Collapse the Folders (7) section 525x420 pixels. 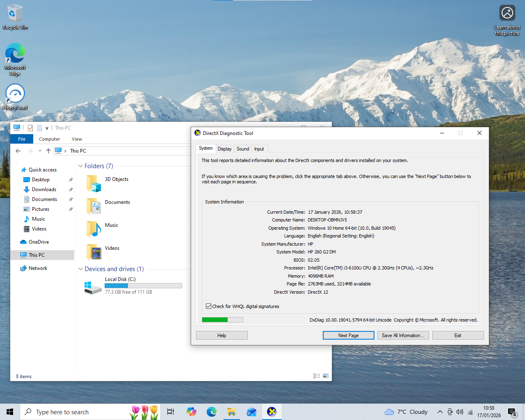pyautogui.click(x=80, y=166)
